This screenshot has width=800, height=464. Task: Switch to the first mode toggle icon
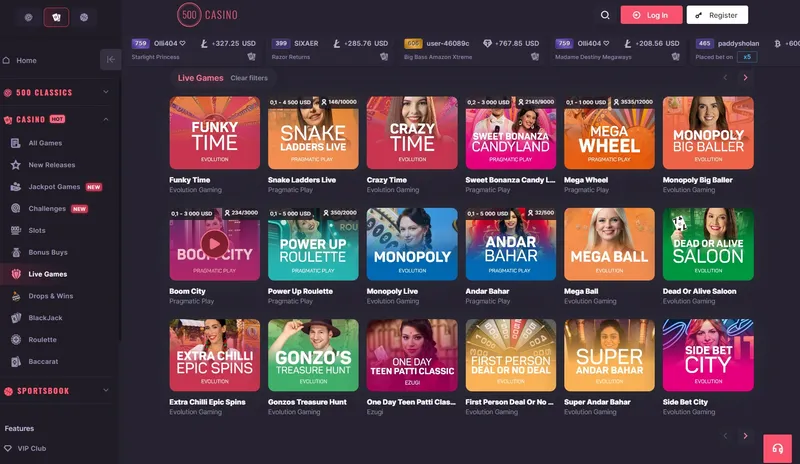click(28, 17)
